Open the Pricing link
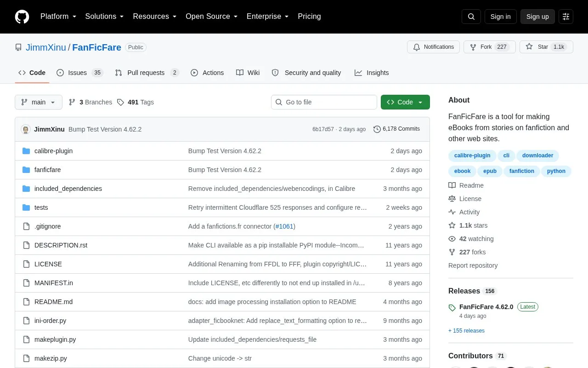Screen dimensions: 588x368 (x=309, y=17)
